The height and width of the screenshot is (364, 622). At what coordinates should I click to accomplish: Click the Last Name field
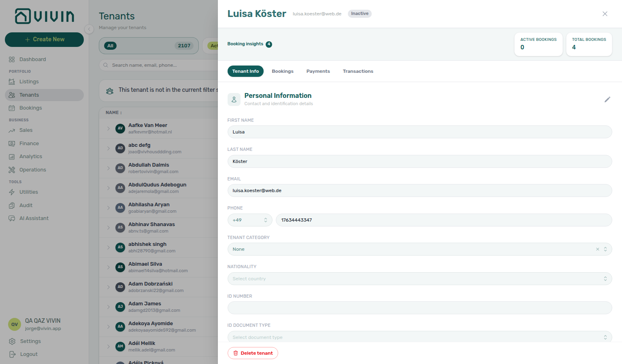click(x=420, y=161)
